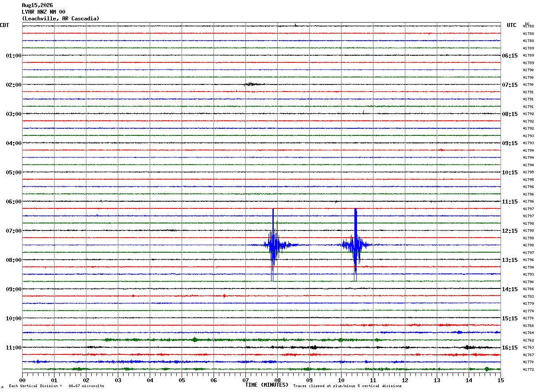The height and width of the screenshot is (392, 536).
Task: Select the 11:00 CDT time label
Action: click(14, 348)
